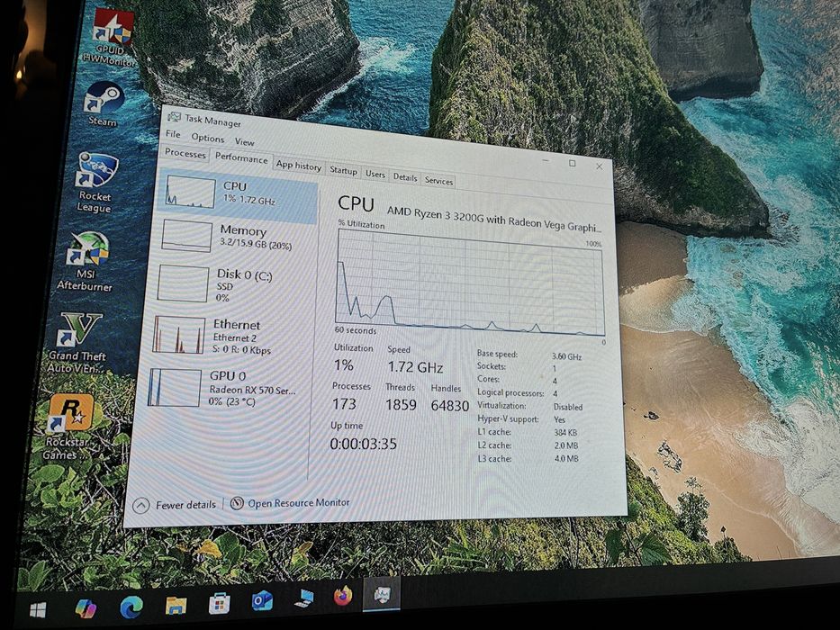The height and width of the screenshot is (630, 840).
Task: Select Disk 0 (C:) entry
Action: click(x=232, y=284)
